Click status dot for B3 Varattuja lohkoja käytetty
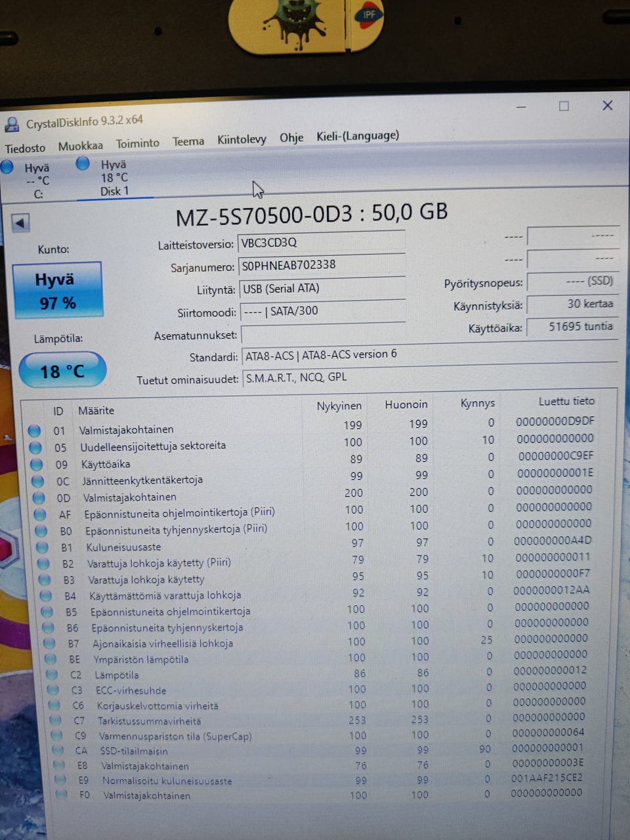 45,580
